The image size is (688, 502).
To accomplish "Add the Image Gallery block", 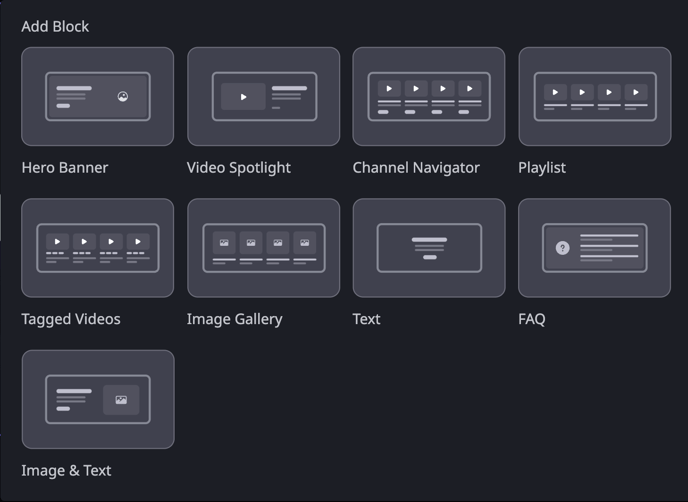I will coord(263,248).
